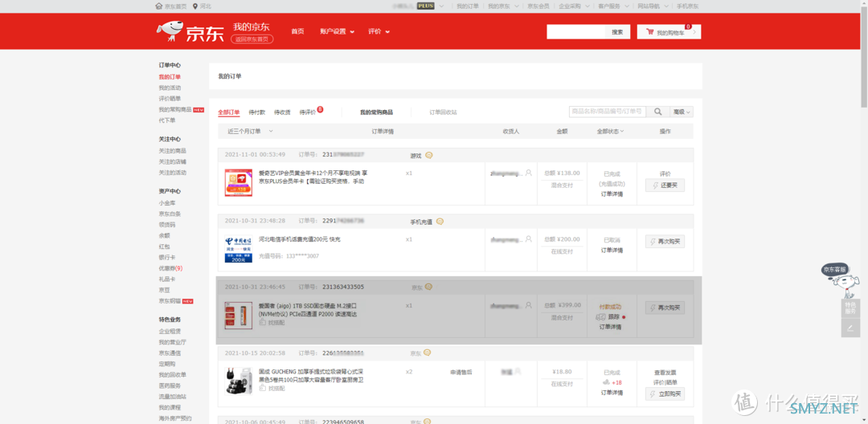Click 再次购买 for telecom recharge order
This screenshot has height=424, width=868.
[x=665, y=242]
